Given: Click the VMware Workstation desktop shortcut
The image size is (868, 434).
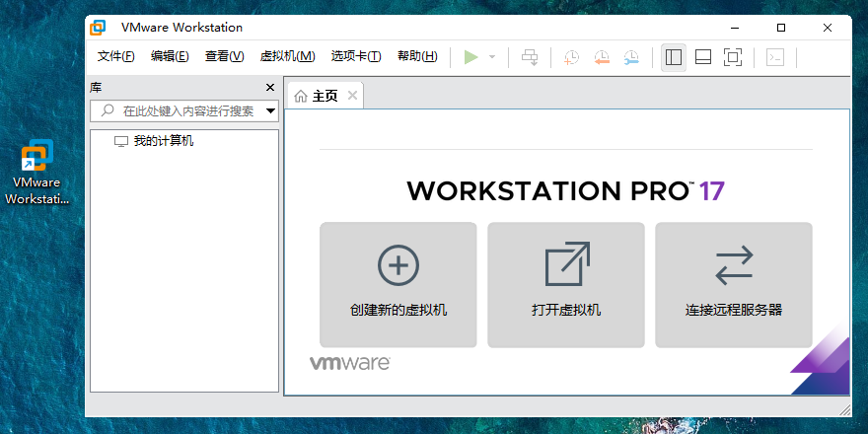Looking at the screenshot, I should [x=37, y=173].
